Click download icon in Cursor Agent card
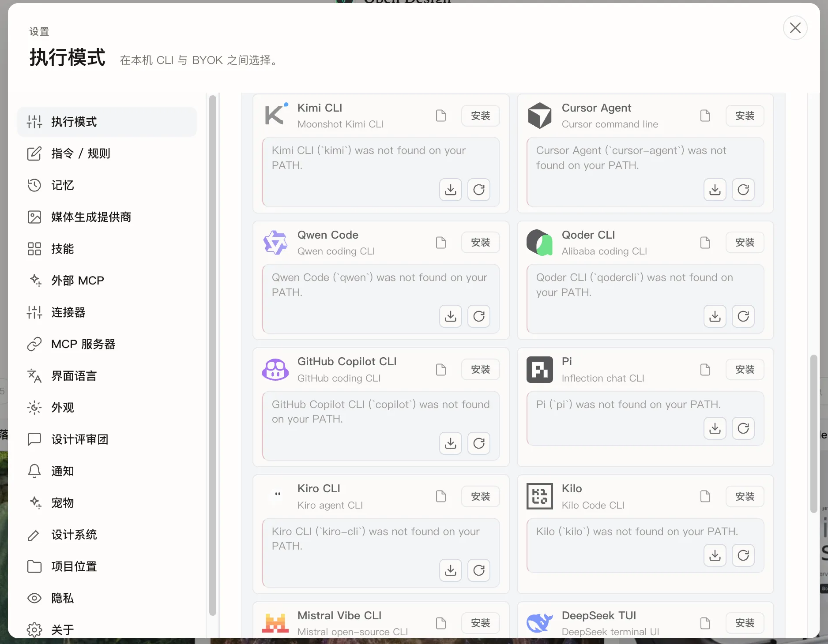The image size is (828, 644). pos(715,190)
